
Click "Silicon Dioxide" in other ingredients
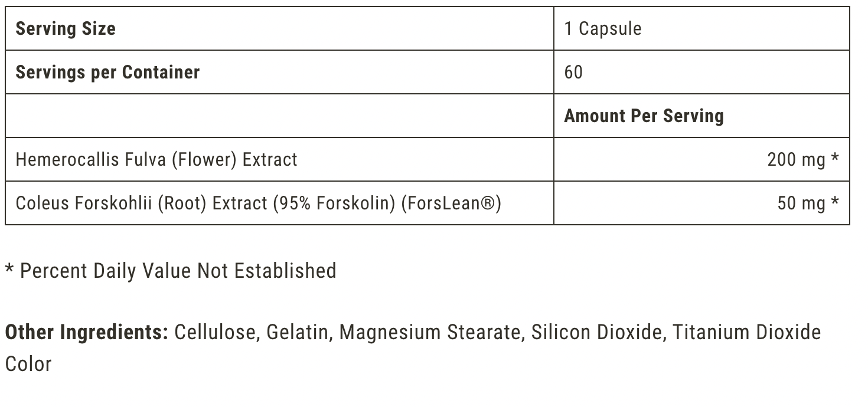click(596, 333)
